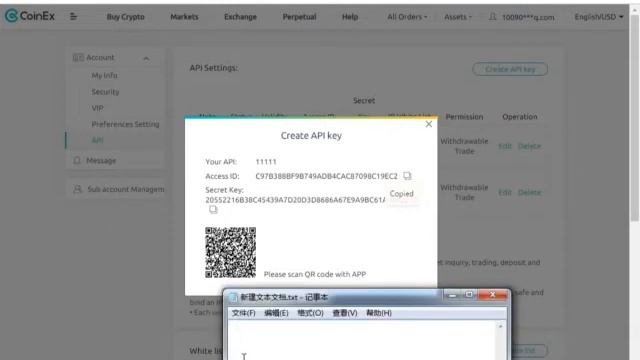The width and height of the screenshot is (640, 360).
Task: Delete the first API key row
Action: pos(529,146)
